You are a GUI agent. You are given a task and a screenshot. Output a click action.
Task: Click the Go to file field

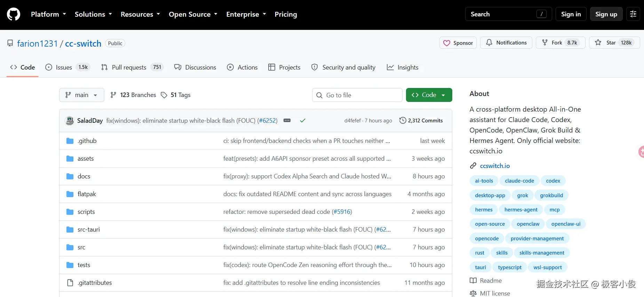click(357, 95)
